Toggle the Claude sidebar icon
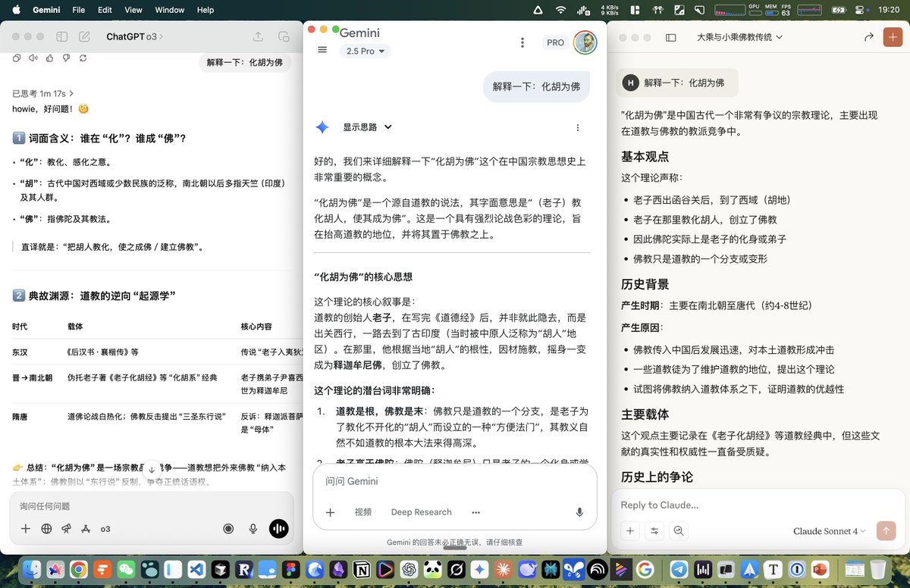Image resolution: width=910 pixels, height=588 pixels. tap(670, 37)
